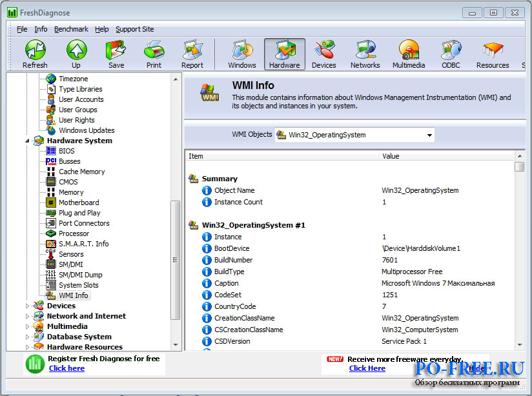This screenshot has width=532, height=396.
Task: Expand the Multimedia tree node
Action: click(28, 326)
